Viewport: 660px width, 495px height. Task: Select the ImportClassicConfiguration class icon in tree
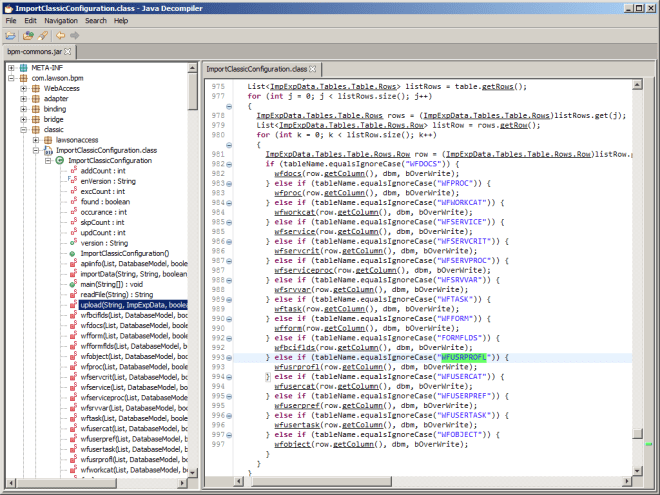(59, 160)
